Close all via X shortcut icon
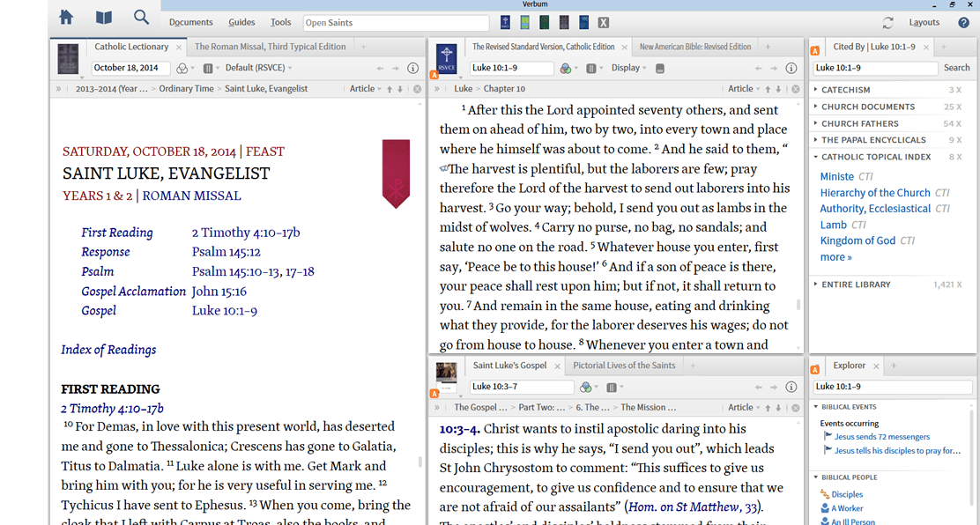This screenshot has width=980, height=525. 603,23
